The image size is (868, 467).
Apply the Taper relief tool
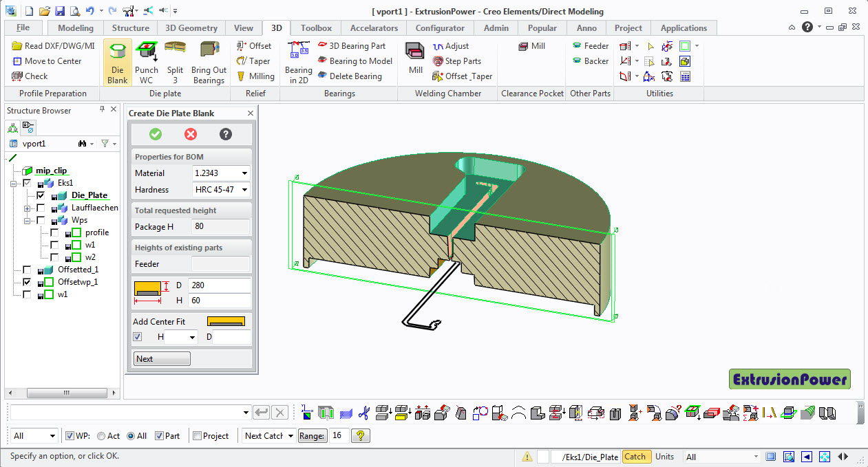253,61
